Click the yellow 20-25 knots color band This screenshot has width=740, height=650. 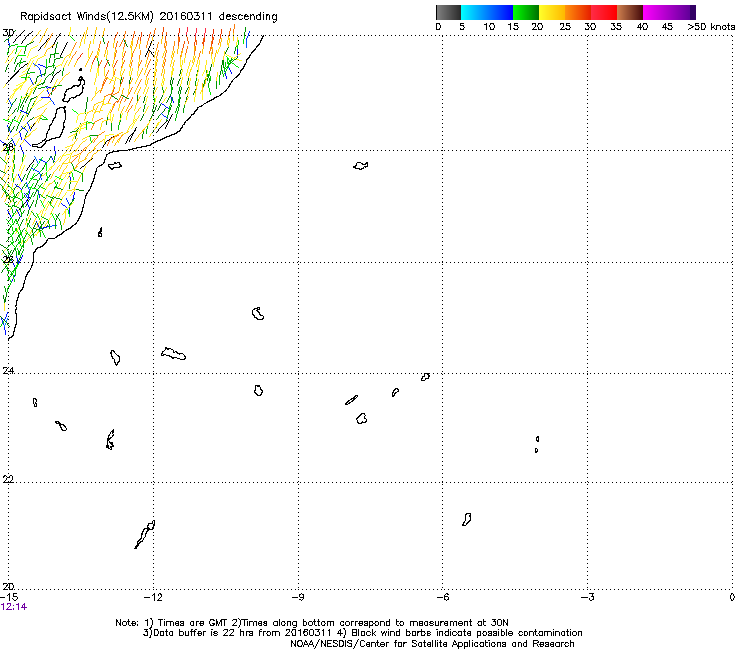pos(552,12)
